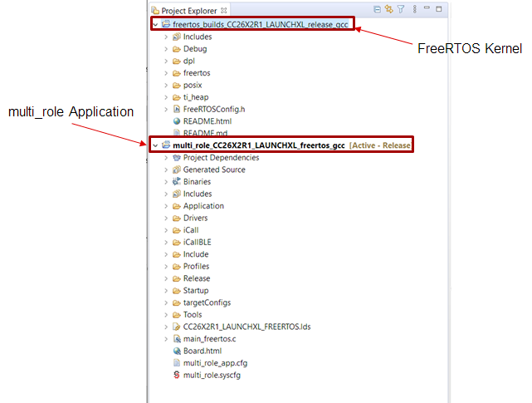532x403 pixels.
Task: Click the FreeRTOSConfig.h file icon
Action: pos(177,109)
